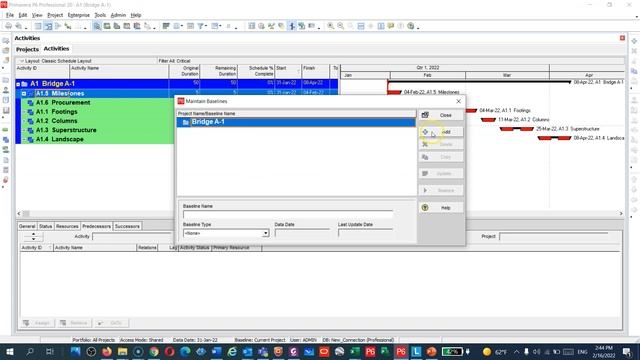
Task: Open the Status details tab
Action: tap(45, 226)
